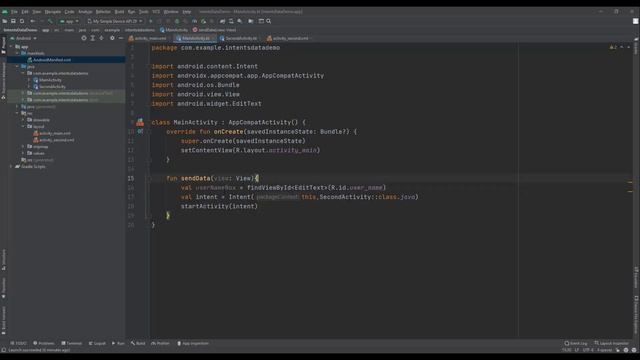Expand the java (generated) folder
Screen dimensions: 640x360
click(17, 107)
